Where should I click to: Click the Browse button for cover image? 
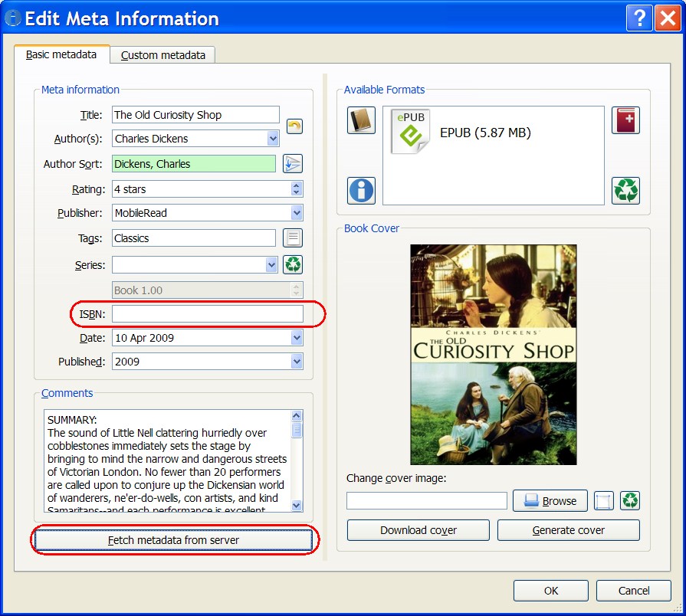point(550,500)
